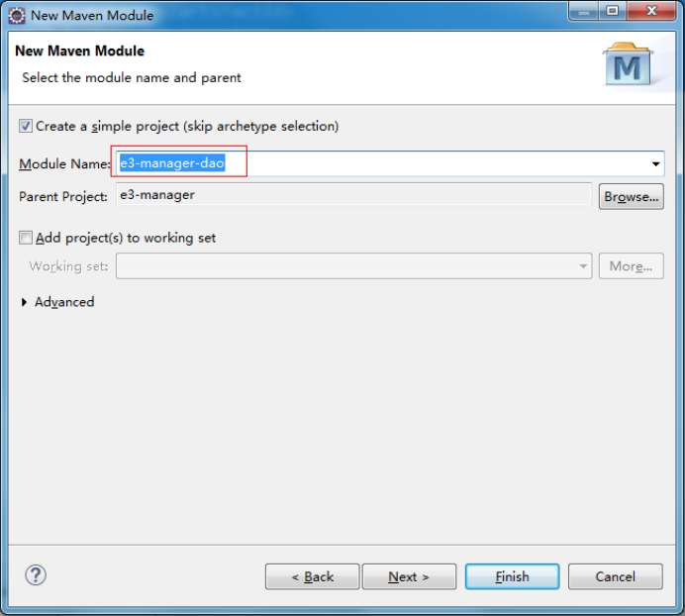
Task: Enable Add project(s) to working set
Action: (26, 238)
